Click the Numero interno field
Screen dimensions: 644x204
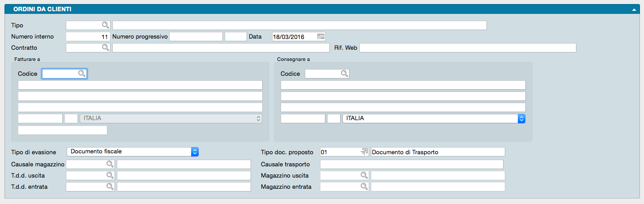(88, 37)
